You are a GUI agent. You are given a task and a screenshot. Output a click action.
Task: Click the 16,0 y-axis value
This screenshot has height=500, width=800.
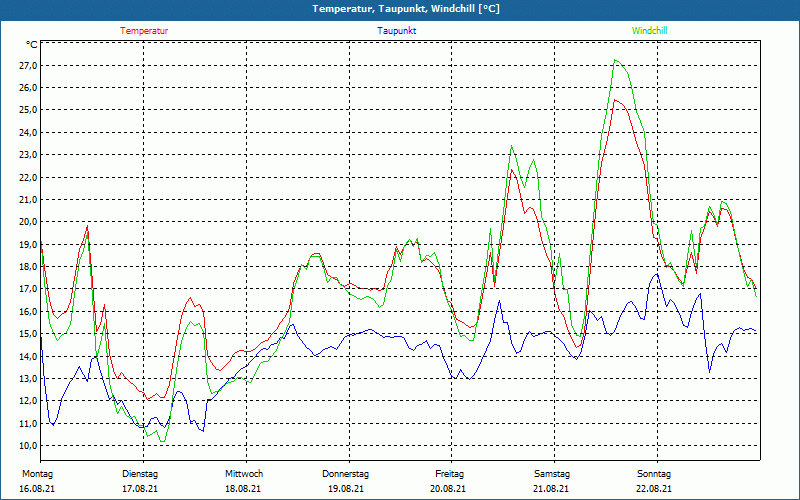click(28, 311)
